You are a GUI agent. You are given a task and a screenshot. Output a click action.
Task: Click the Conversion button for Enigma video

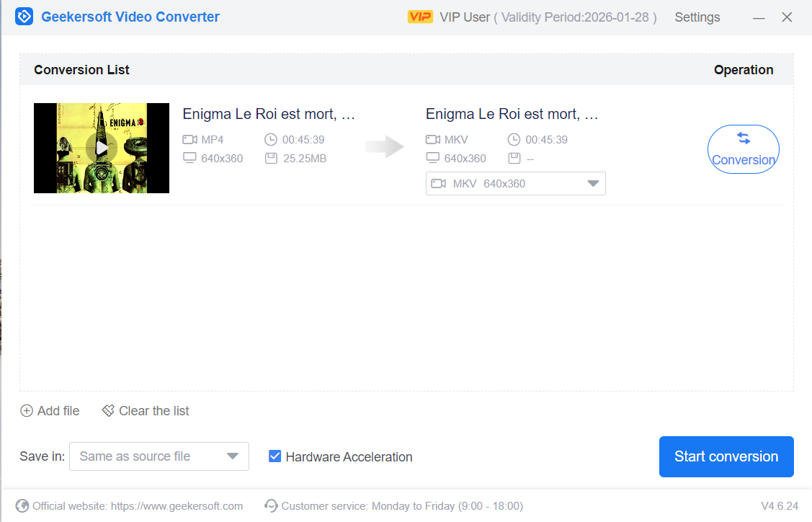tap(743, 149)
